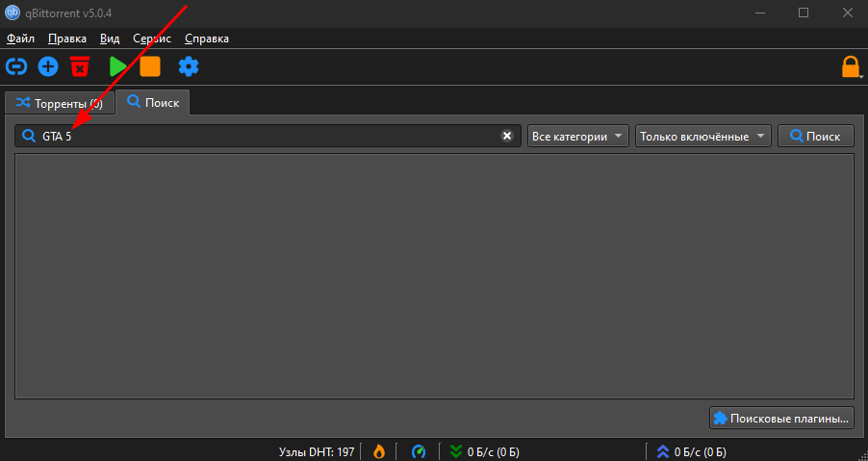Click the download speed 0 Б/с text
The height and width of the screenshot is (461, 868).
(494, 452)
